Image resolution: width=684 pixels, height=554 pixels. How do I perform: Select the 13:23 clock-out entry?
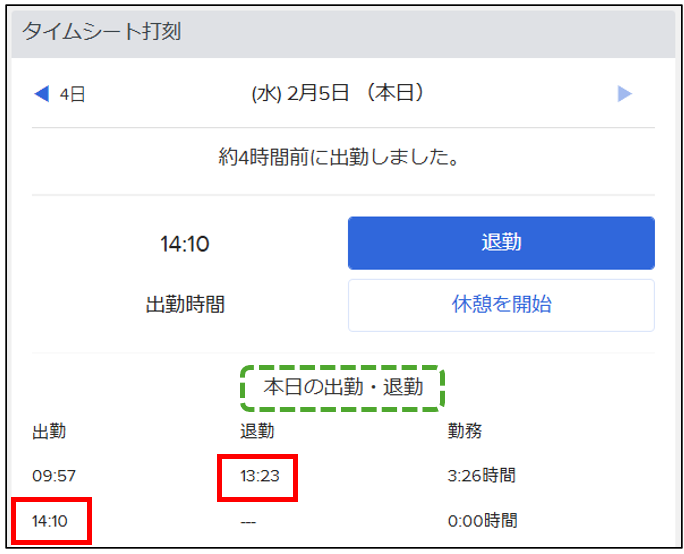tap(259, 475)
